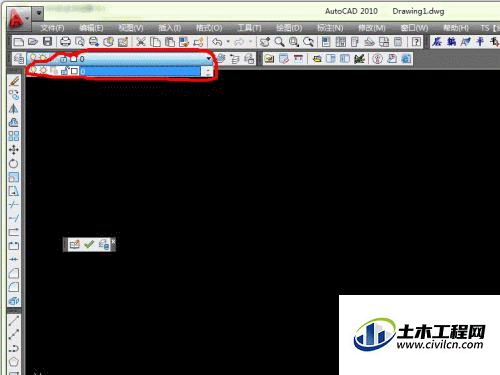Open the Layer States Manager icon
Image resolution: width=500 pixels, height=375 pixels.
click(x=250, y=59)
